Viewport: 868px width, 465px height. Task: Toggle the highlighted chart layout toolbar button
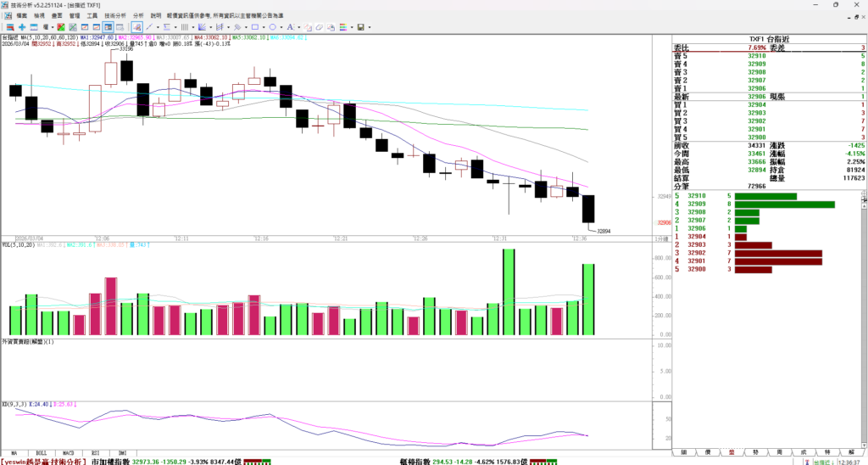pos(108,27)
